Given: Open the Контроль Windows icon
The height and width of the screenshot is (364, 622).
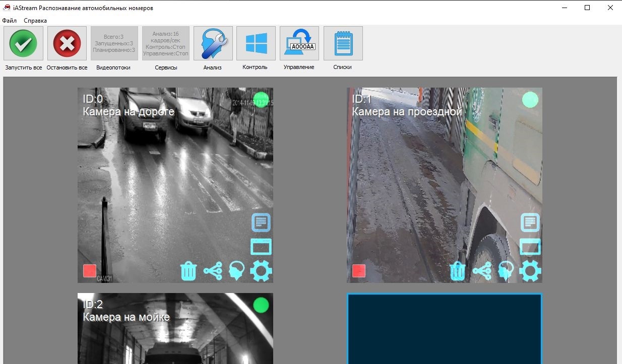Looking at the screenshot, I should click(256, 44).
